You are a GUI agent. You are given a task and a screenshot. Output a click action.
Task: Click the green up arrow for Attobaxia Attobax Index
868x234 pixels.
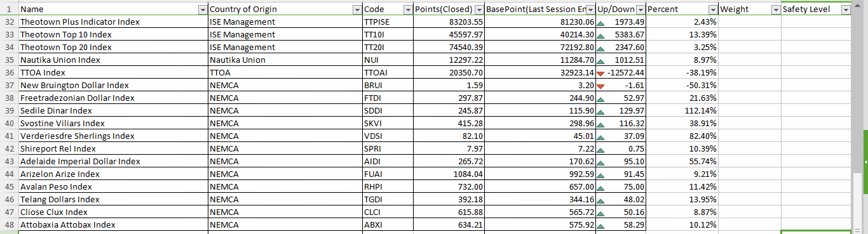click(600, 225)
